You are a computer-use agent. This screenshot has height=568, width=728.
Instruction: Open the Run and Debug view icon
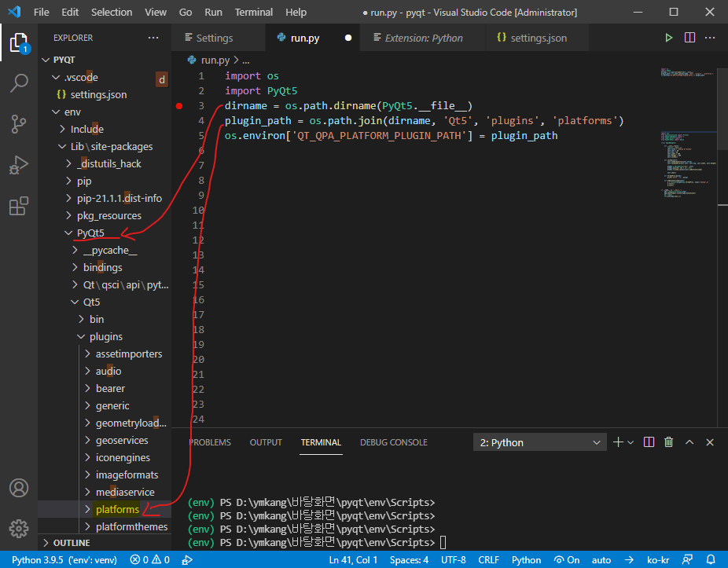click(19, 165)
